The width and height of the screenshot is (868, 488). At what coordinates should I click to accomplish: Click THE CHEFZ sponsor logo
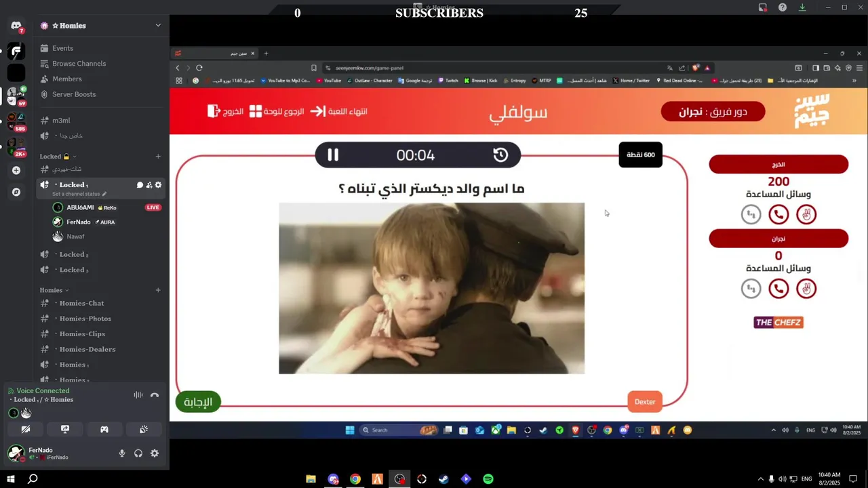coord(778,323)
